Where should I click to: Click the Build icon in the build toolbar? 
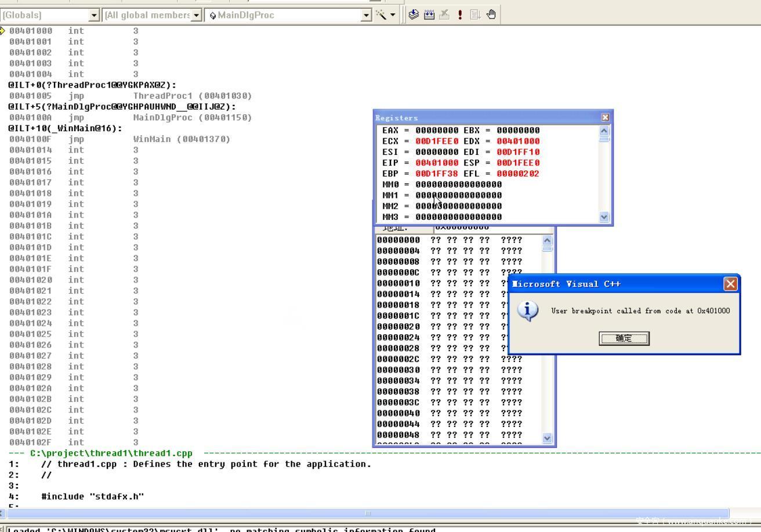click(429, 15)
